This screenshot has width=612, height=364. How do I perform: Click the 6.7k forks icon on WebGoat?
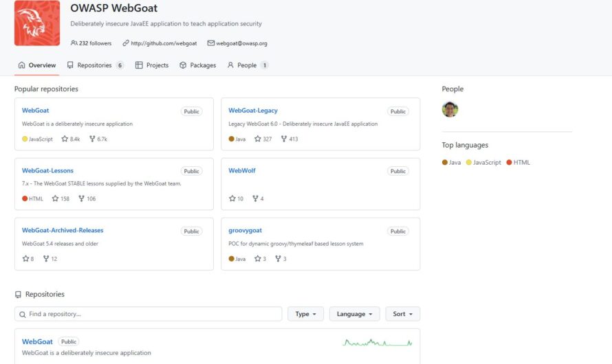click(x=92, y=139)
